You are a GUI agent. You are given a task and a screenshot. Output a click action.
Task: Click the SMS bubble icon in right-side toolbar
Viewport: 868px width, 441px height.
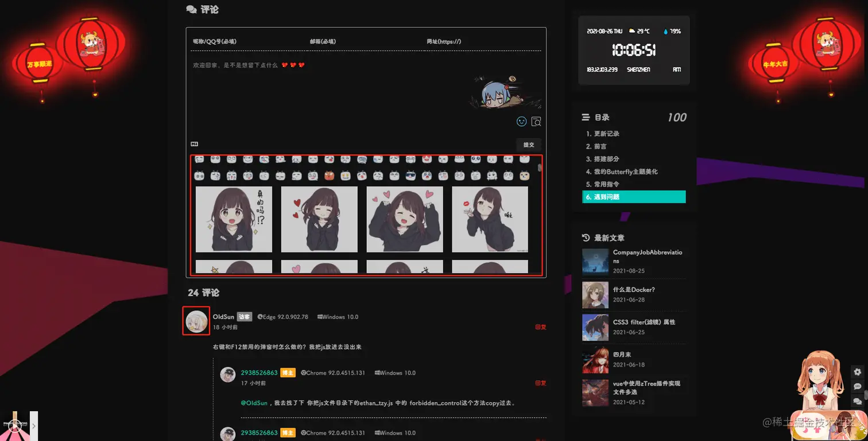pyautogui.click(x=858, y=387)
